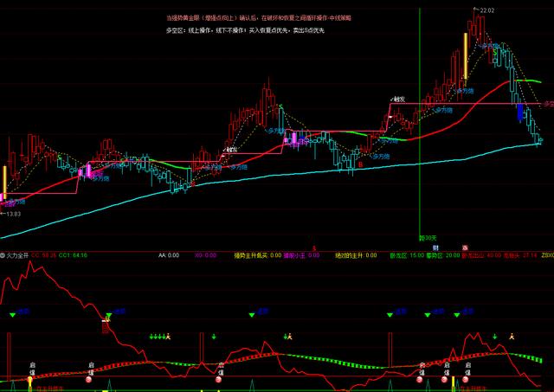This screenshot has width=554, height=392.
Task: Click the 蓄势区 20.00 indicator readout
Action: [x=438, y=256]
